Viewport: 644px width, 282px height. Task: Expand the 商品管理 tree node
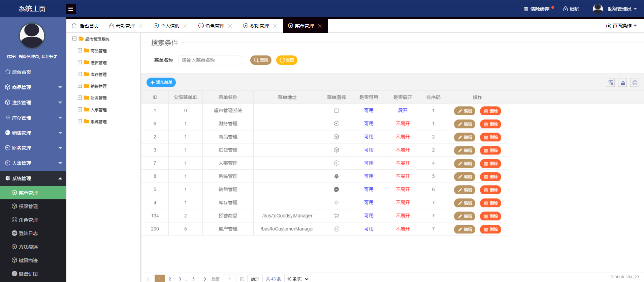click(x=80, y=51)
